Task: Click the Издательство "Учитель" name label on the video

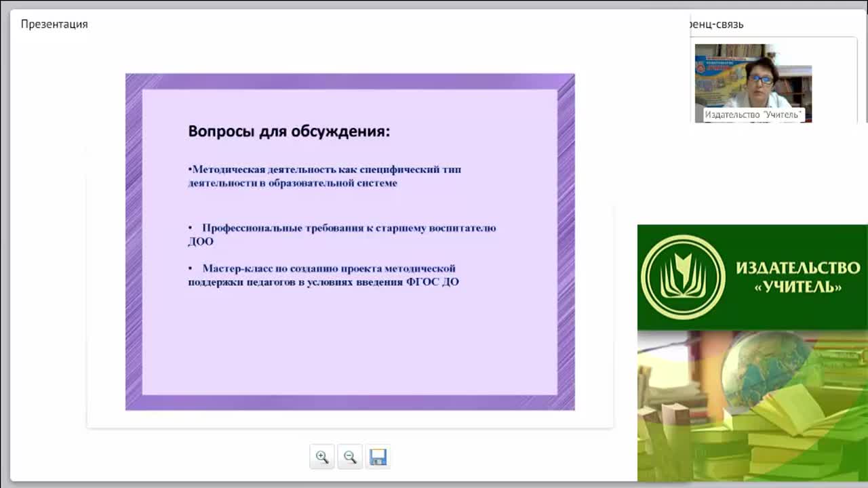Action: 753,115
